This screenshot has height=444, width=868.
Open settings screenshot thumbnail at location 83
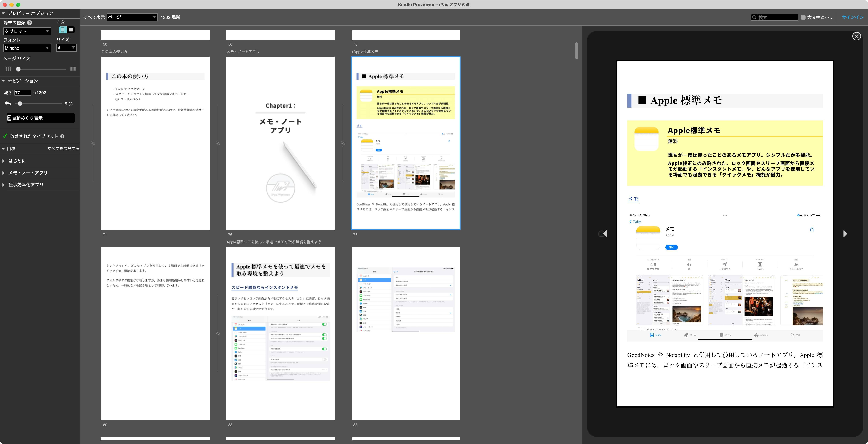[x=405, y=333]
